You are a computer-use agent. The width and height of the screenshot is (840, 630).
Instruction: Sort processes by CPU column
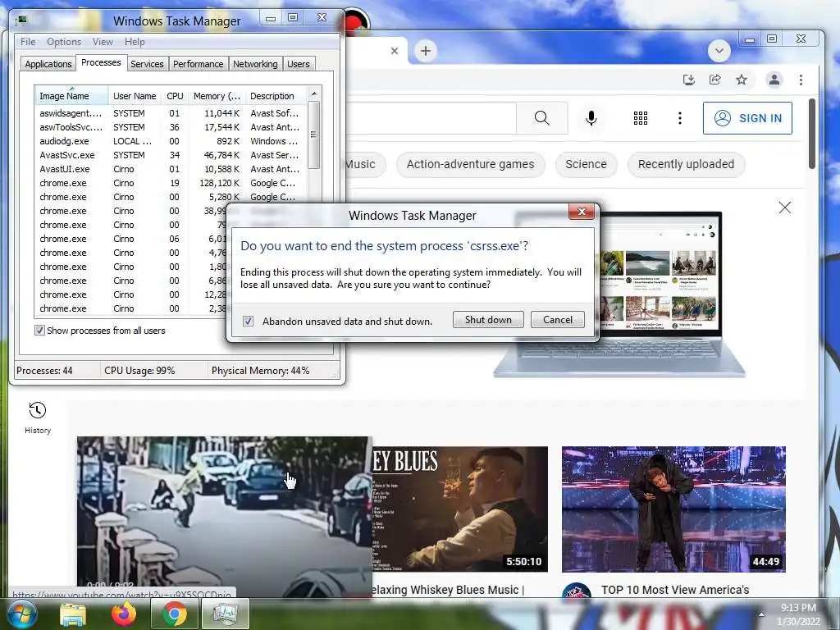[x=175, y=96]
